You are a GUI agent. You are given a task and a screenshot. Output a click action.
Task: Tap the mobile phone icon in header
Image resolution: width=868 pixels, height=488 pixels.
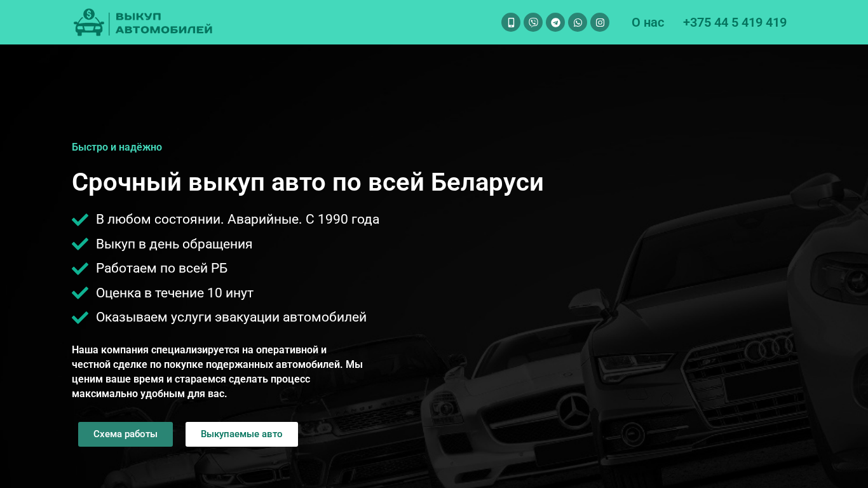point(511,22)
